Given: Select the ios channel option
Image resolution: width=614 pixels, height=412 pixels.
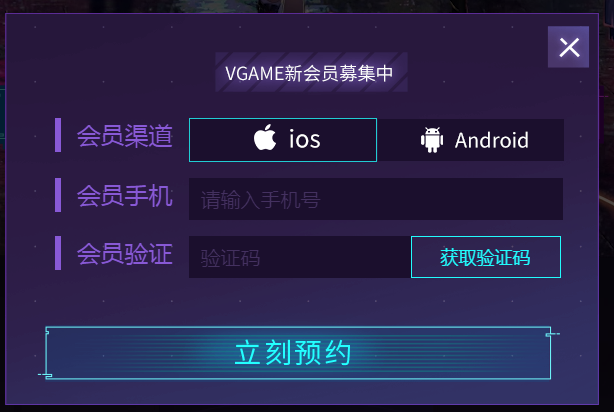Looking at the screenshot, I should tap(283, 140).
